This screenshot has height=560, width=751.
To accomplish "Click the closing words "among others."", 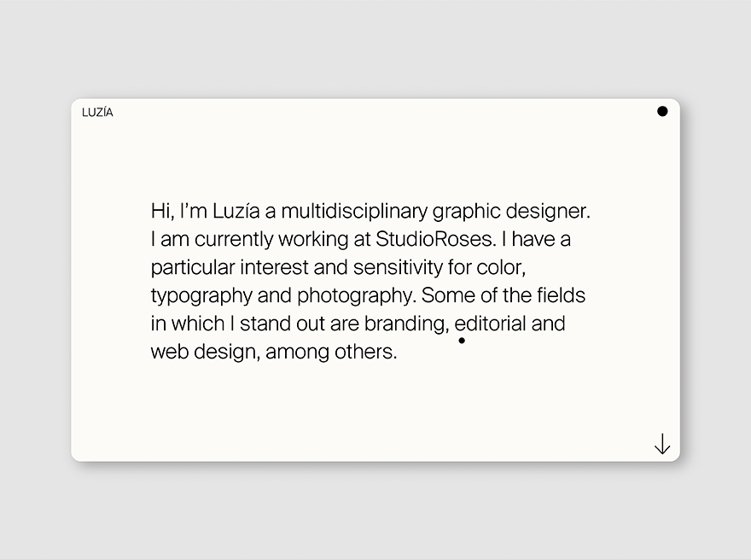I will click(331, 352).
